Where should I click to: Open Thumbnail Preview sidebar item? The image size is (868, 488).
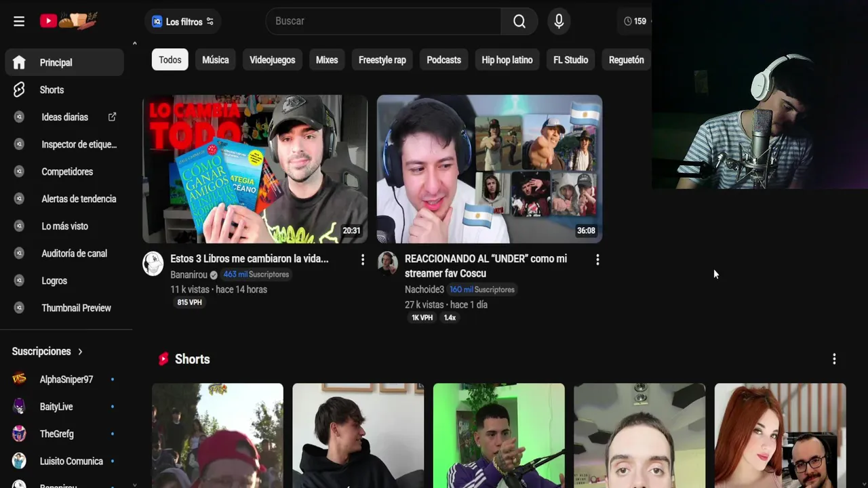point(64,308)
